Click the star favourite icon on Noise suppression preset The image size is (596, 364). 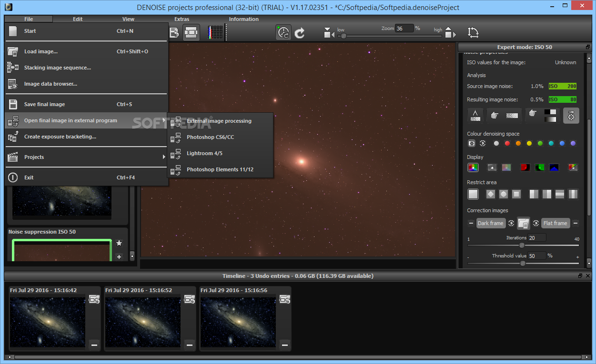point(119,243)
